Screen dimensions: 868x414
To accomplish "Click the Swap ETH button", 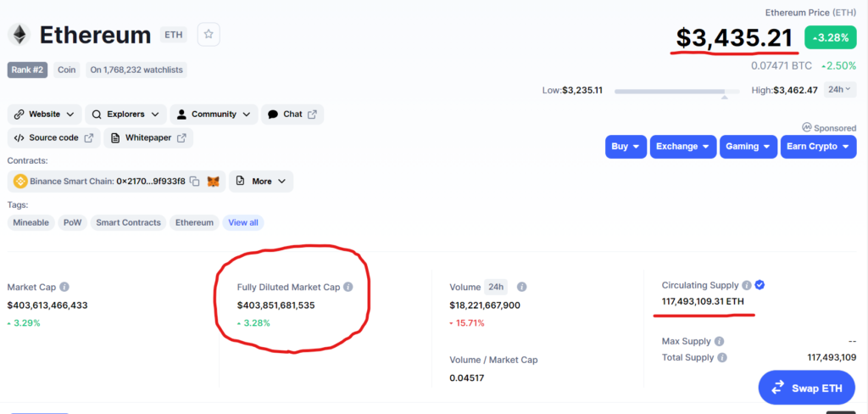I will click(x=807, y=388).
